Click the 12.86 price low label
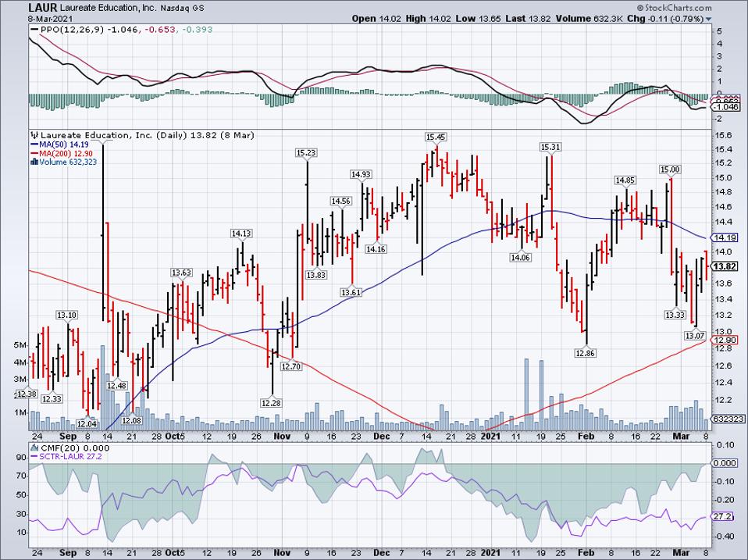Screen dimensions: 748x560 point(586,353)
